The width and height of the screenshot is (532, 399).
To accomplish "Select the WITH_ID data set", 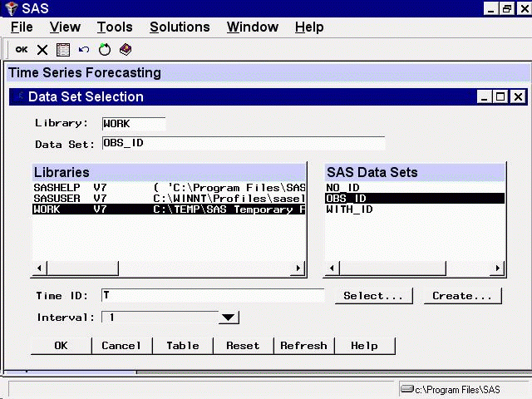I will tap(415, 209).
